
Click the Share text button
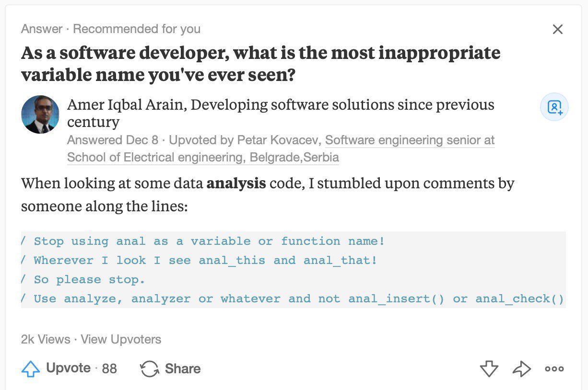coord(183,368)
